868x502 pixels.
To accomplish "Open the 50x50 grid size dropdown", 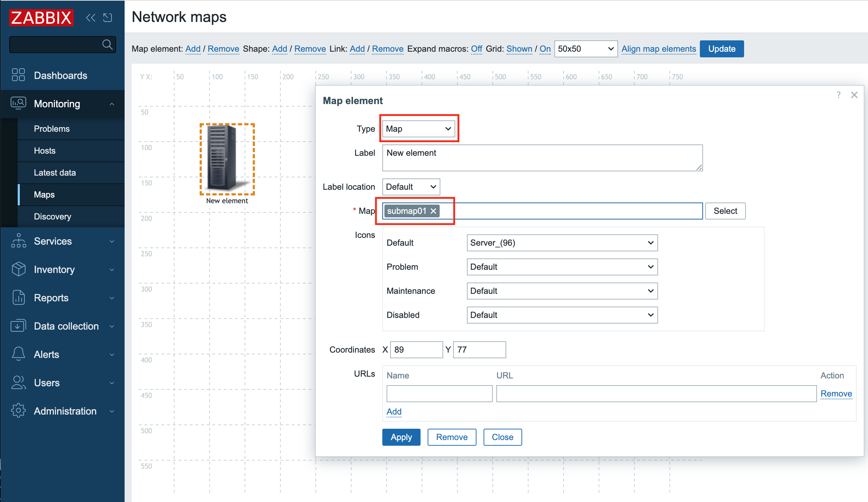I will (x=586, y=49).
